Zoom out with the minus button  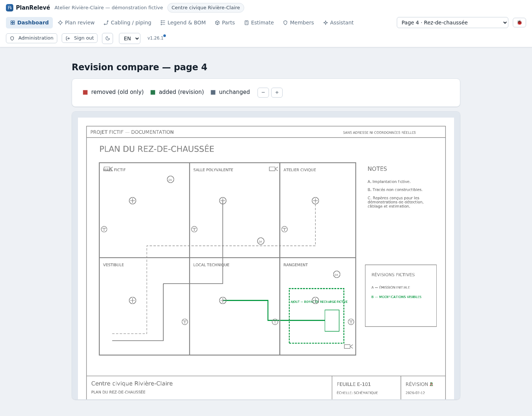(x=263, y=92)
